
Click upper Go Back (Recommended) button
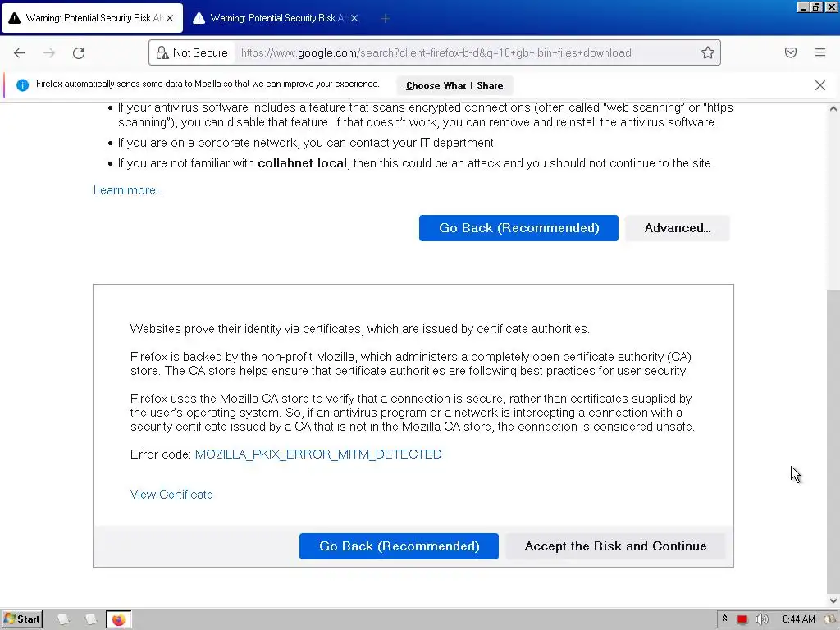518,228
